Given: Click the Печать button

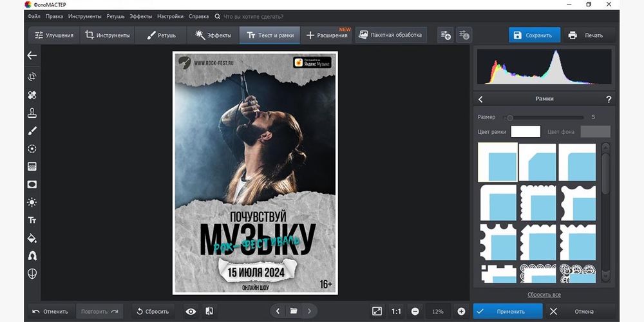Looking at the screenshot, I should click(x=589, y=35).
